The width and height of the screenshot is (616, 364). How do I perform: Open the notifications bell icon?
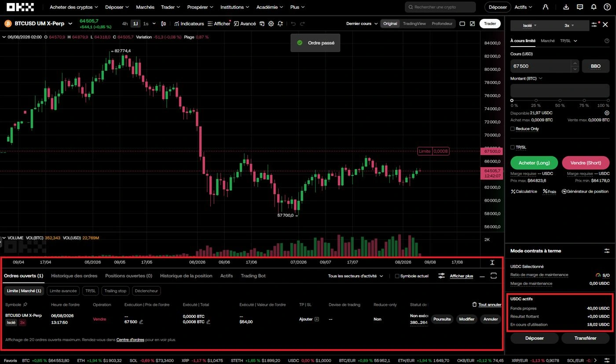click(x=594, y=7)
